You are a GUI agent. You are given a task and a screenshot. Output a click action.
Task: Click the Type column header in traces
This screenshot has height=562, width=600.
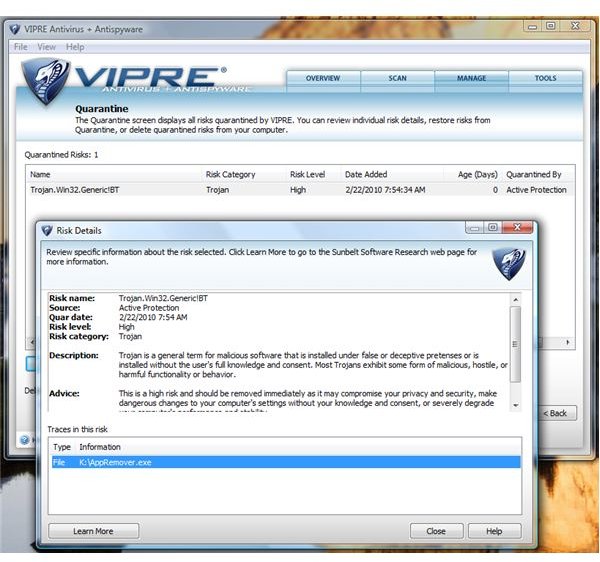62,447
